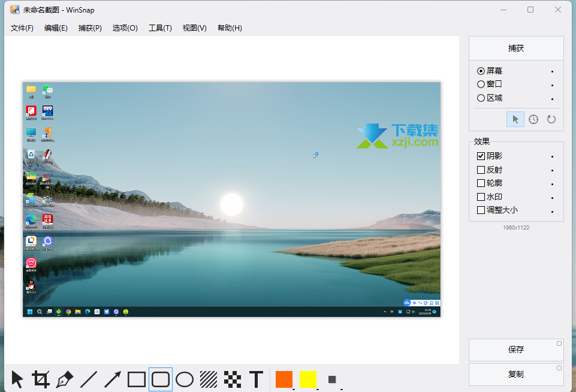Toggle small box on 保存 button
576x392 pixels.
tap(559, 343)
